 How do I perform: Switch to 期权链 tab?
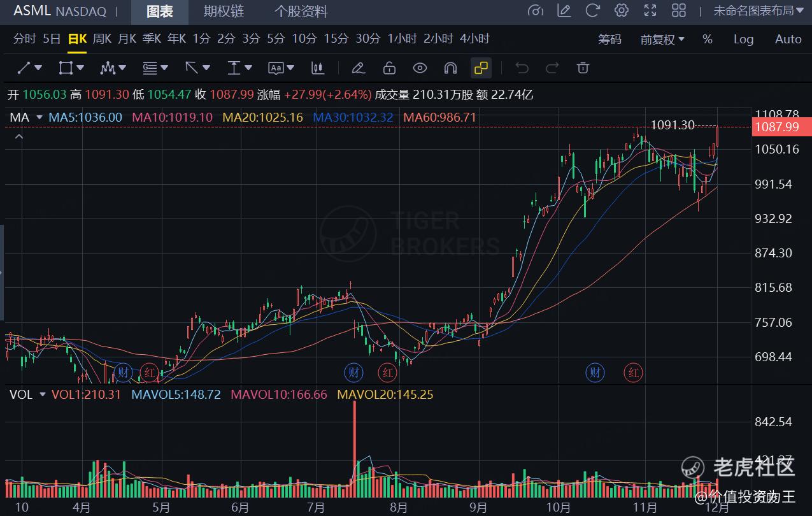click(x=224, y=11)
